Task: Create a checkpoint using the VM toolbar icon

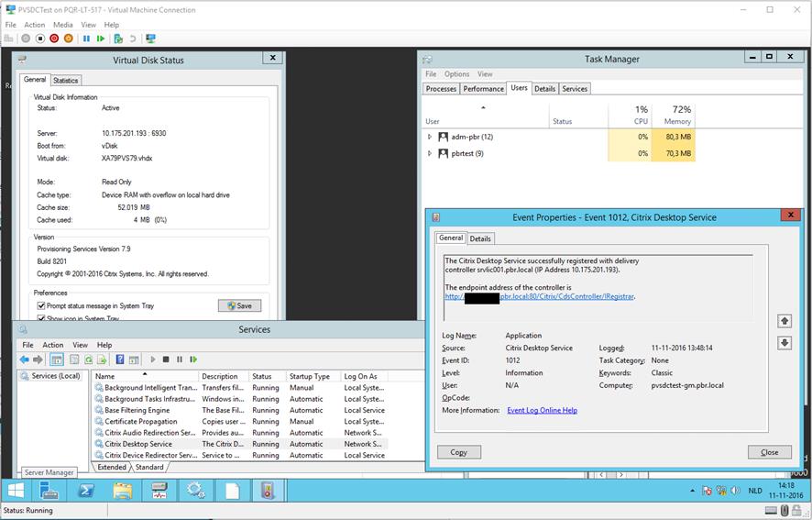Action: tap(118, 39)
